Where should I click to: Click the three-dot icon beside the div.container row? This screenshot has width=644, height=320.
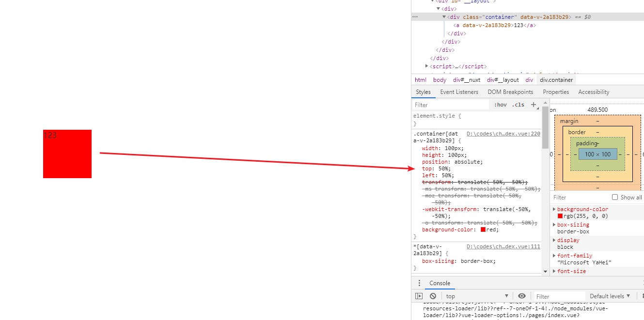click(415, 17)
